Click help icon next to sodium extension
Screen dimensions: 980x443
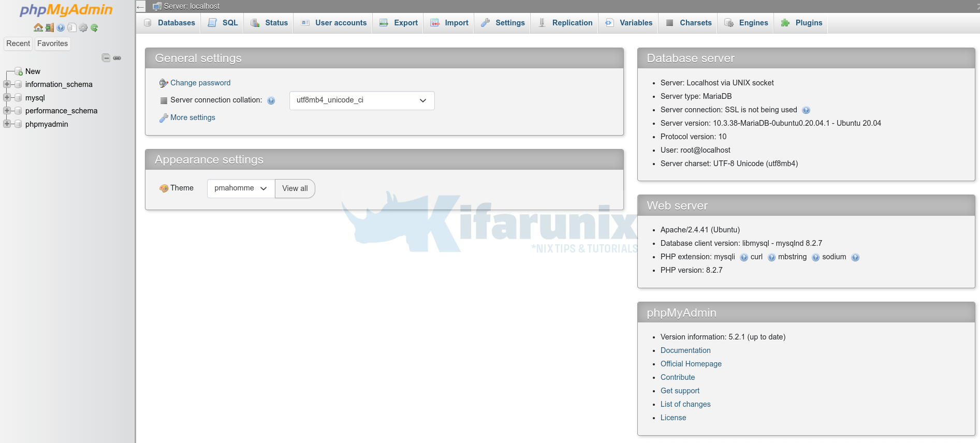(x=855, y=257)
